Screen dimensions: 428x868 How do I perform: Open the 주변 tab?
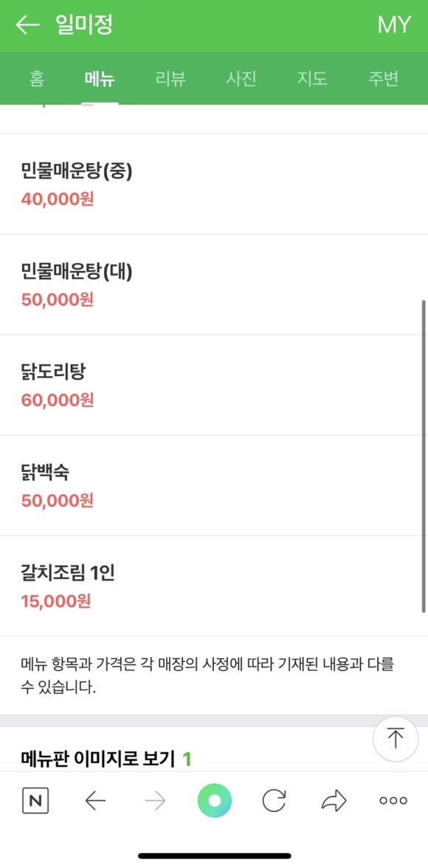383,78
